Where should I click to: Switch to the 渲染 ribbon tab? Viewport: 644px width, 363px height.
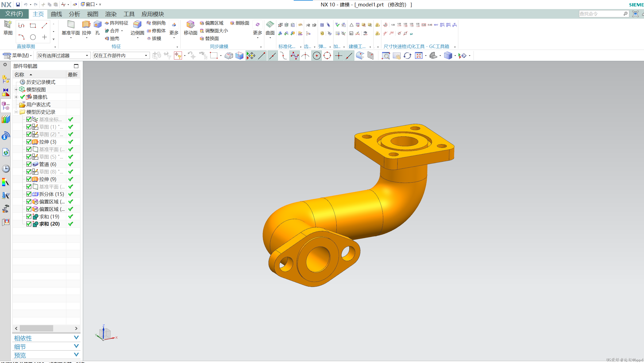[x=111, y=14]
